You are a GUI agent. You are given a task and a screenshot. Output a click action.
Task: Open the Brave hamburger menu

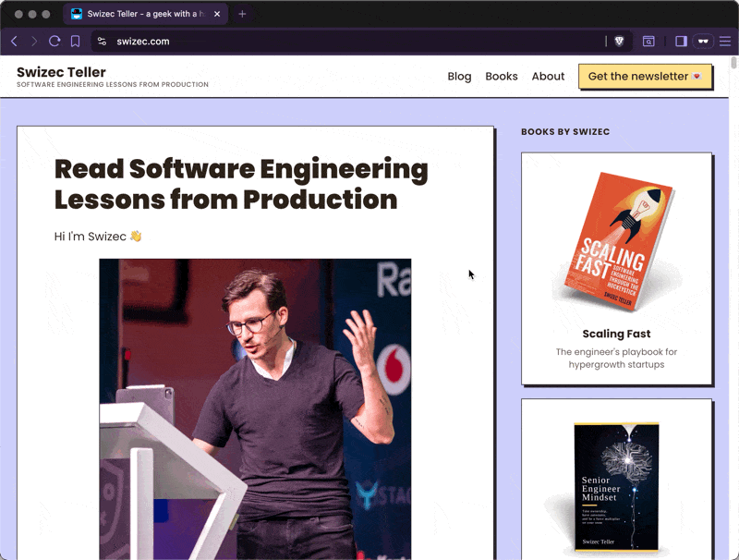pyautogui.click(x=725, y=42)
